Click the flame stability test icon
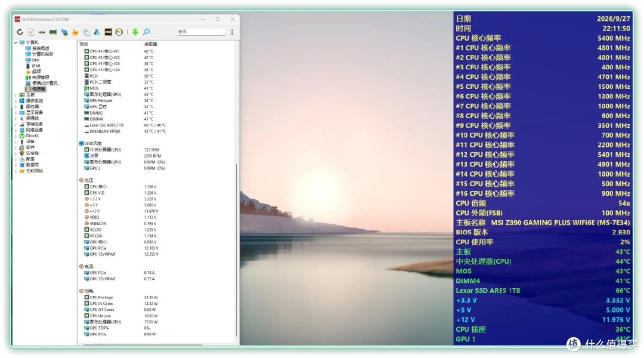 coord(75,32)
